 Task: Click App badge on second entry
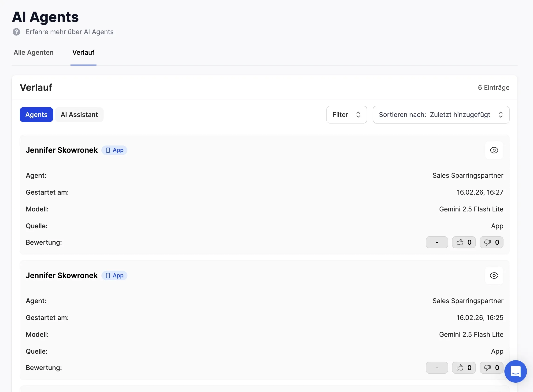pyautogui.click(x=115, y=276)
